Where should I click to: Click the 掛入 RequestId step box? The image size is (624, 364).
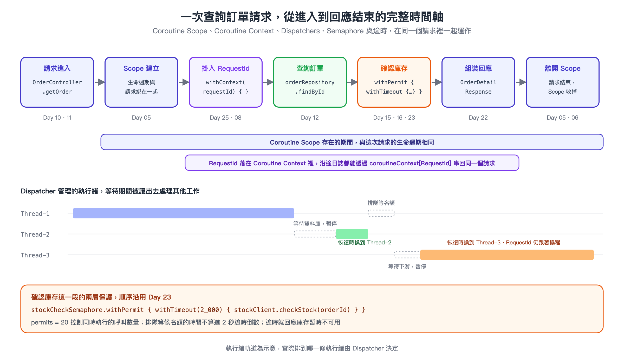click(226, 82)
